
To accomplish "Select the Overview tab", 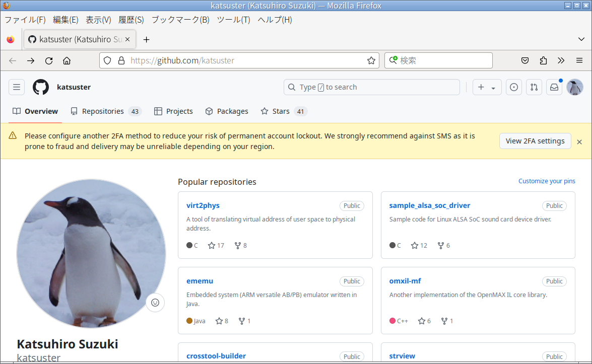I will [x=35, y=111].
